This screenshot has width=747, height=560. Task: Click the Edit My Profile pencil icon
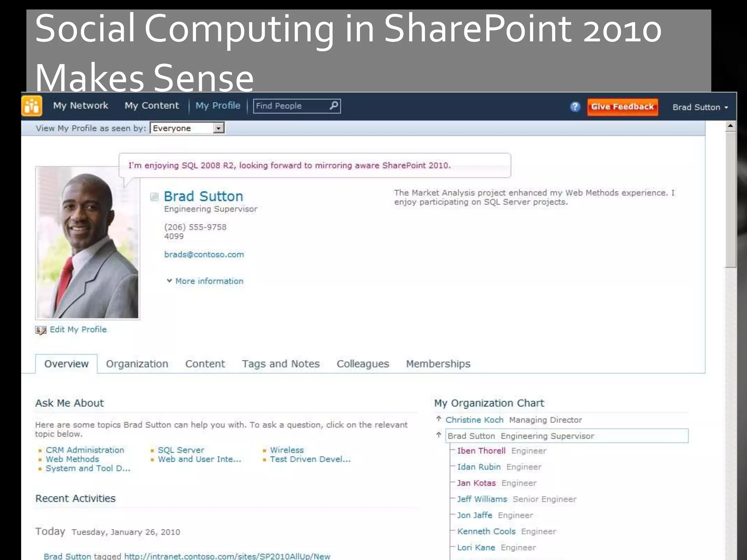40,330
